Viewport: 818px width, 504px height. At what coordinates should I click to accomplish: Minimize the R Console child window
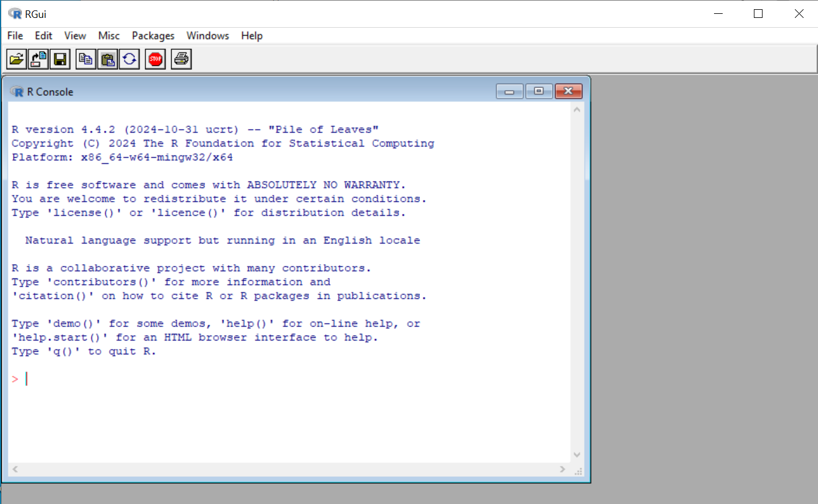click(510, 91)
